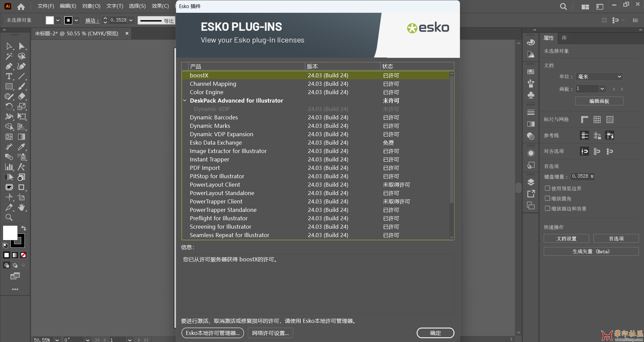Viewport: 644px width, 342px height.
Task: Click the 键盘增量 input field
Action: click(583, 176)
